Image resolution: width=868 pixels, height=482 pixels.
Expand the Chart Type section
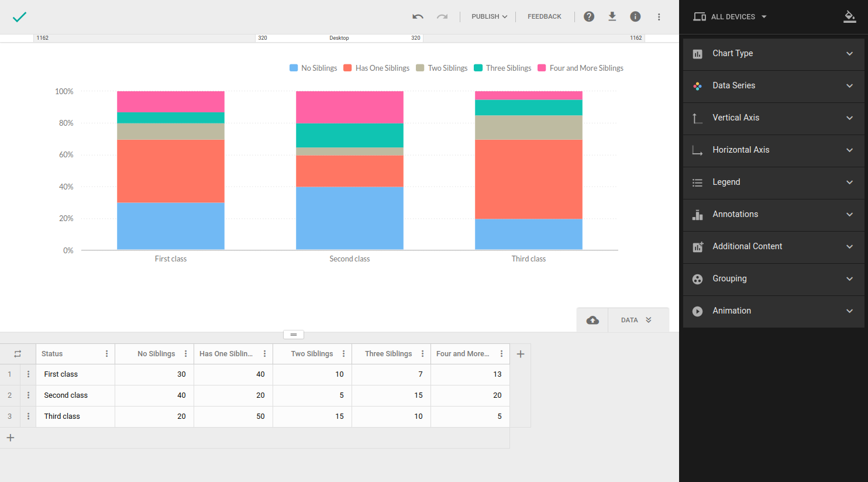(x=773, y=54)
